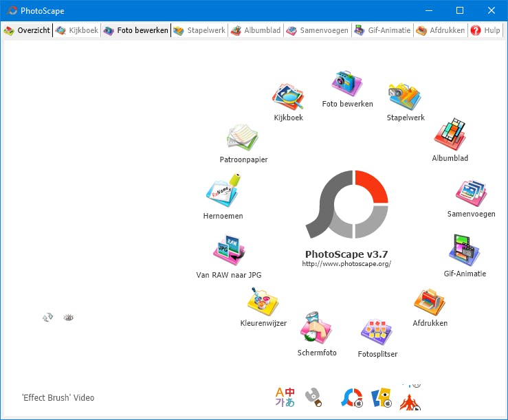Click the red tent video icon

410,401
